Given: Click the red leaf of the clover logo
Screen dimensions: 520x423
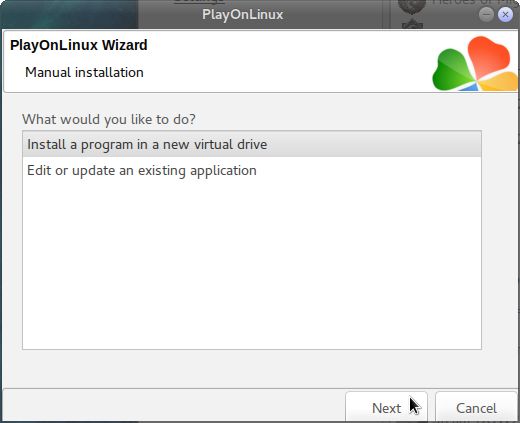Looking at the screenshot, I should click(x=489, y=57).
